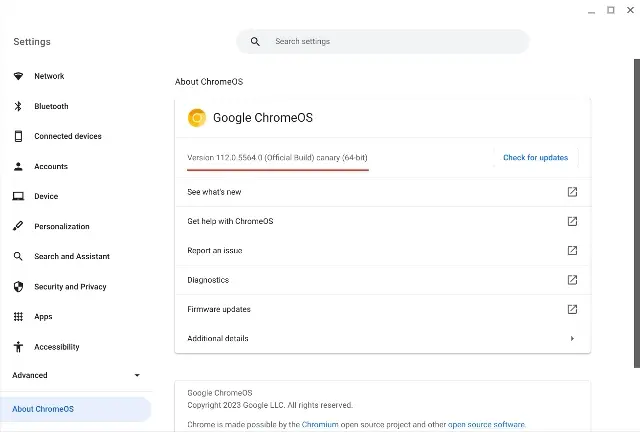The image size is (640, 432).
Task: Open external link icon for See what's new
Action: (x=572, y=192)
